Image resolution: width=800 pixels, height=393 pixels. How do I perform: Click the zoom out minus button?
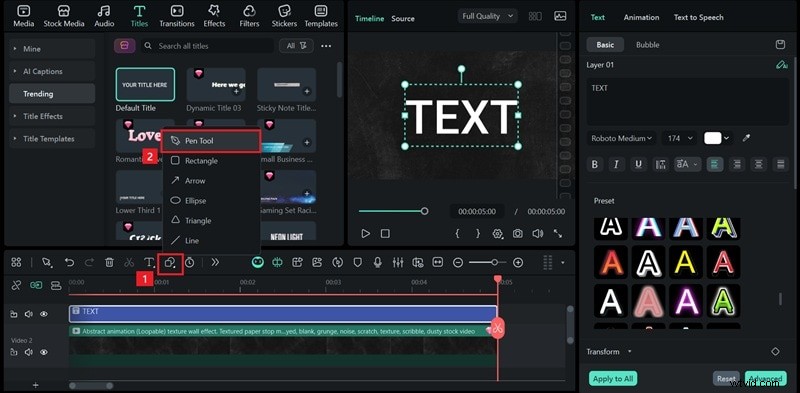click(x=458, y=262)
